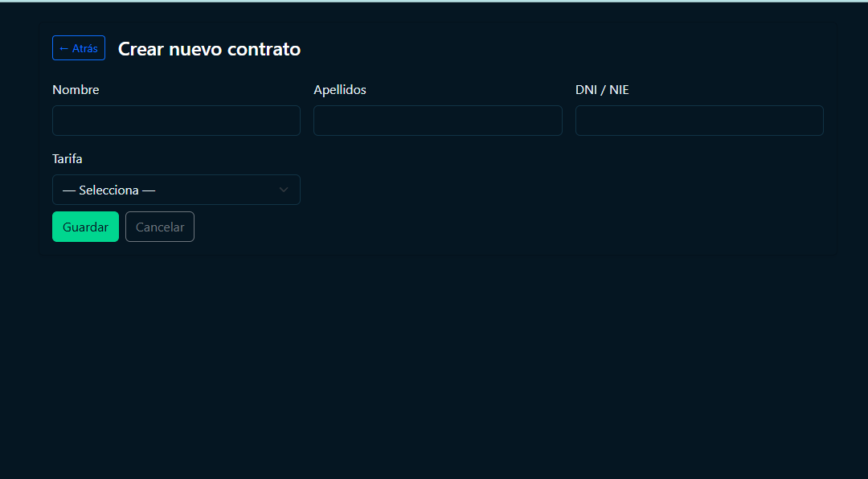The width and height of the screenshot is (868, 479).
Task: Click the DNI / NIE label
Action: pyautogui.click(x=602, y=90)
